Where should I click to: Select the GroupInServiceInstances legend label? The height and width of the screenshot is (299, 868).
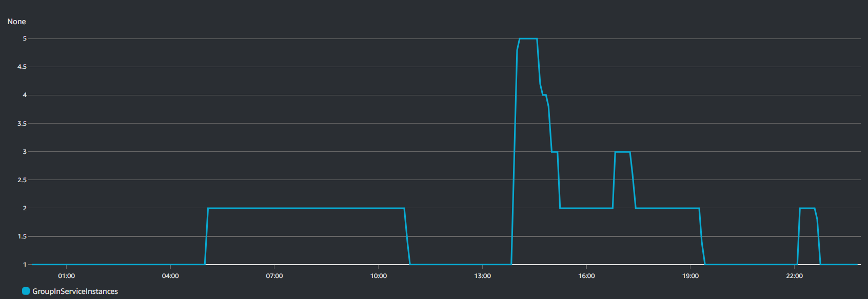75,291
